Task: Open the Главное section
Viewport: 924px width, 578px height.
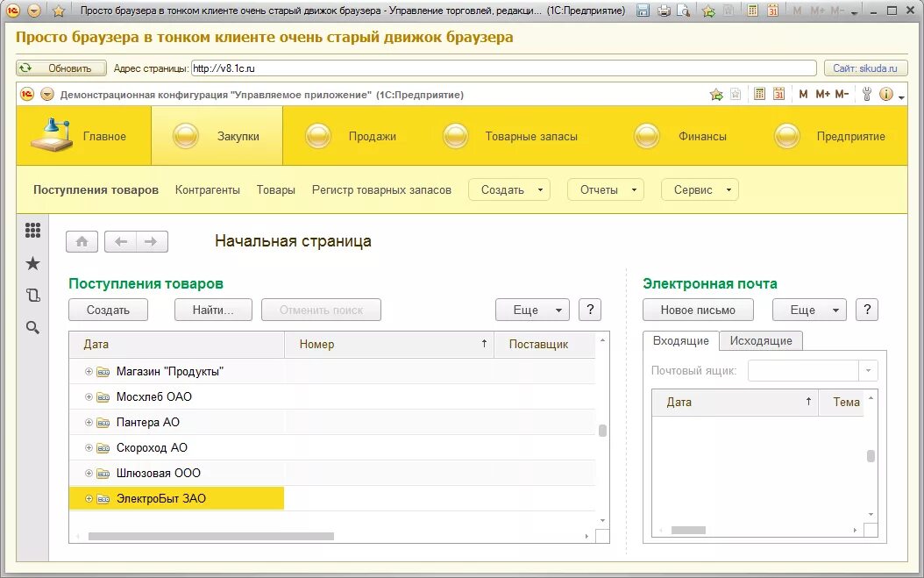Action: click(x=83, y=136)
